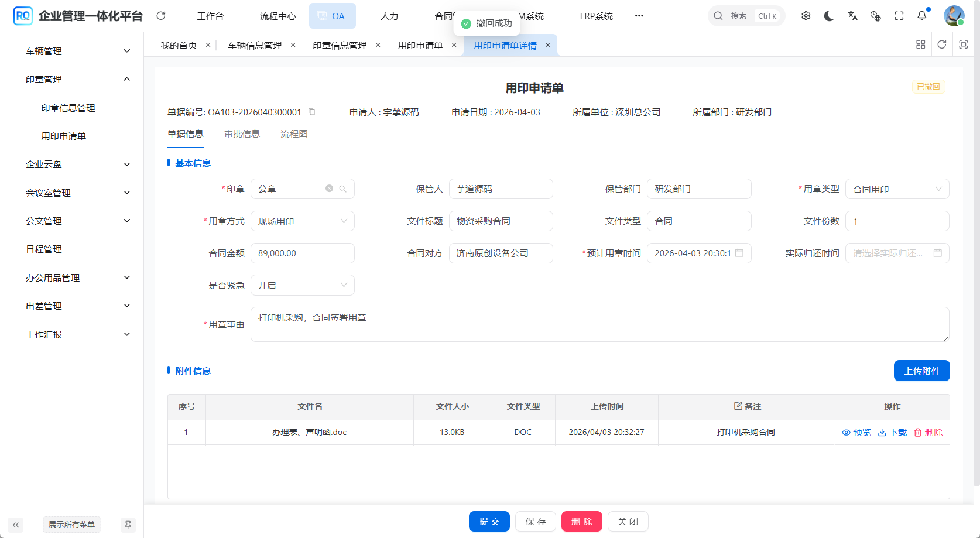Enter fullscreen using the header fullscreen icon

tap(899, 16)
